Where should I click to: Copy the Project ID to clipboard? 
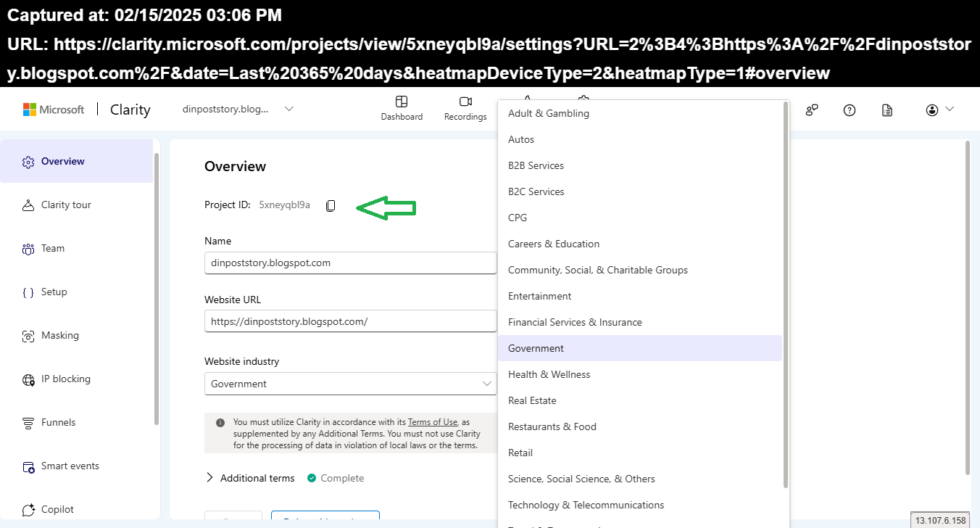331,205
